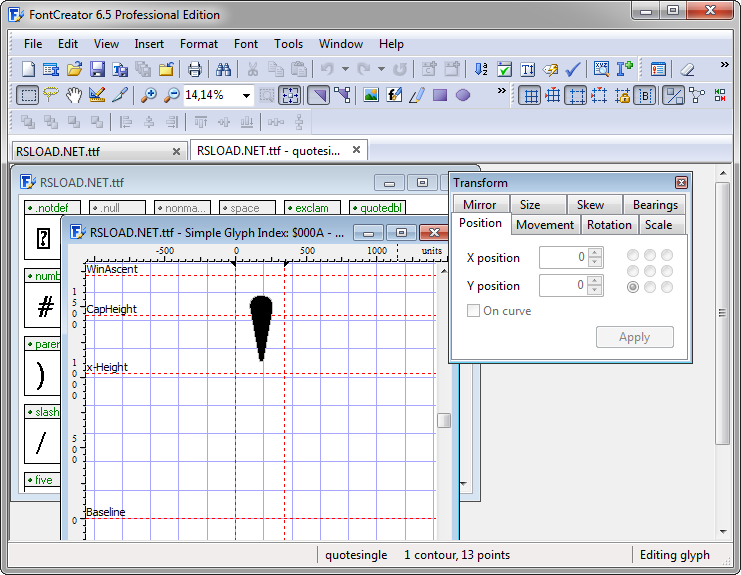Select the bottom-left anchor radio button
Screen dimensions: 741x575
click(x=633, y=287)
